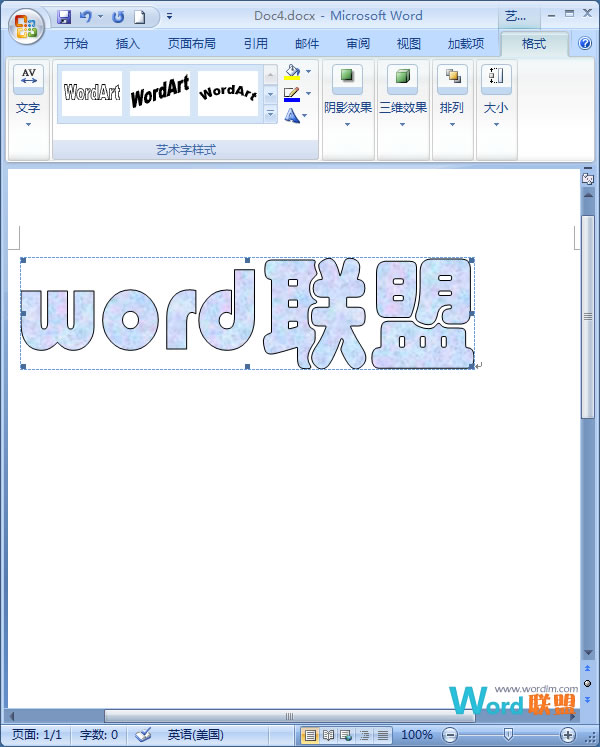600x747 pixels.
Task: Switch to outline view
Action: point(365,735)
